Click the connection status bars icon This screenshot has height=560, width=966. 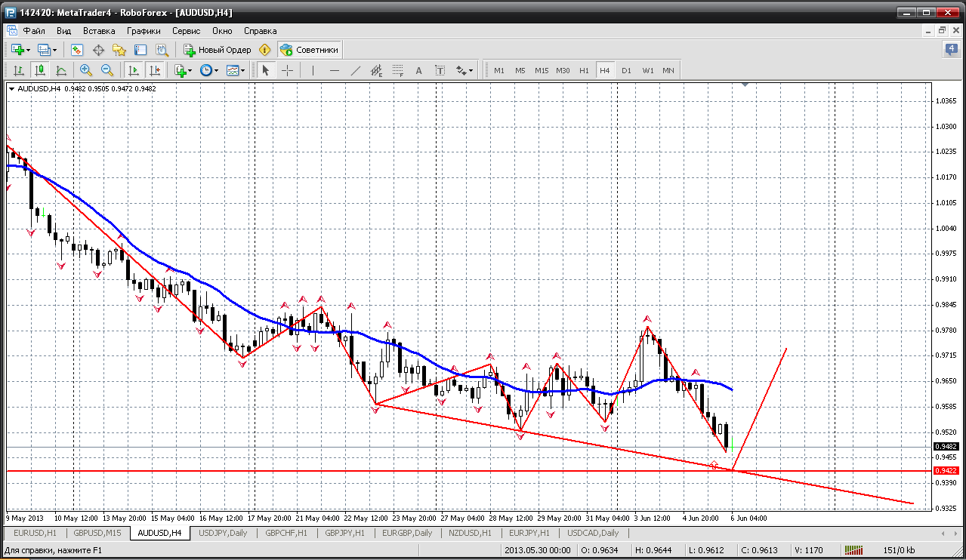[854, 551]
